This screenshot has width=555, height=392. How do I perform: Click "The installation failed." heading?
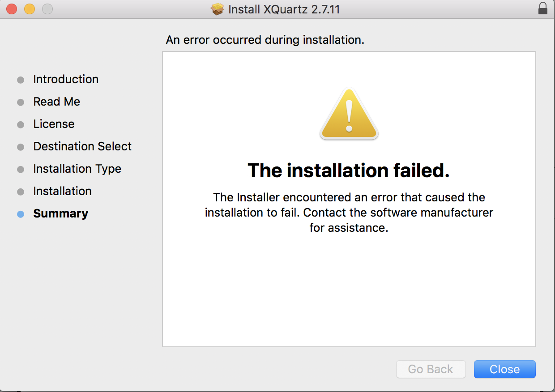(x=348, y=170)
